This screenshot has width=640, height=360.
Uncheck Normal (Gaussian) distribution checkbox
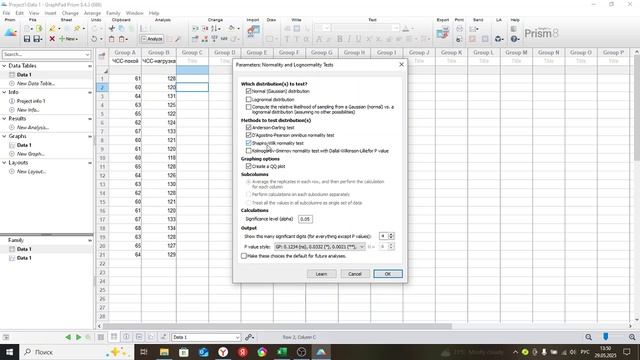249,91
